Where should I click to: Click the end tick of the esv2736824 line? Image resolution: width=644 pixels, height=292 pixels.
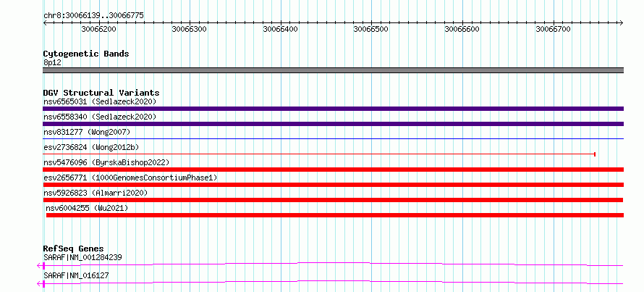pos(595,154)
